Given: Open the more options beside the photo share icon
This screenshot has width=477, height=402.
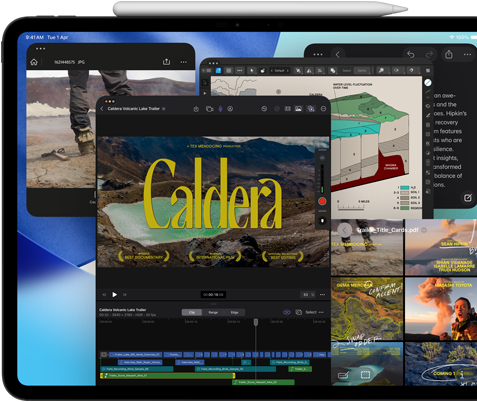Looking at the screenshot, I should click(183, 62).
